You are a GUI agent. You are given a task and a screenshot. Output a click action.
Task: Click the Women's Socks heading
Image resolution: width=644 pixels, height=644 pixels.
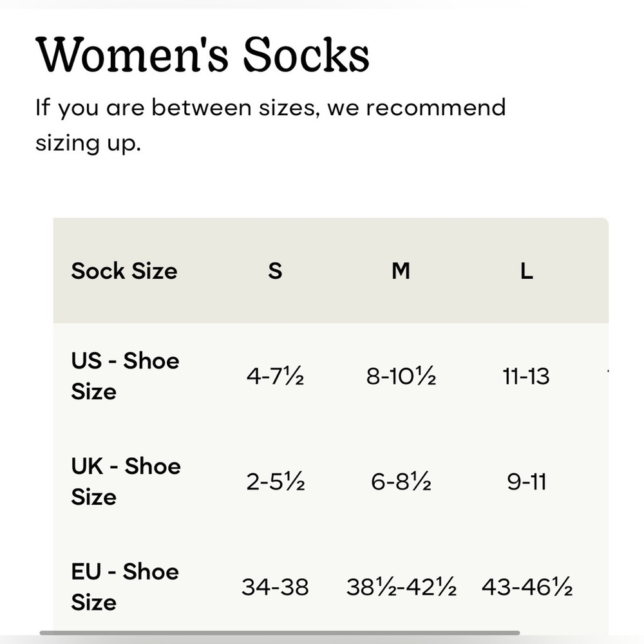click(202, 56)
